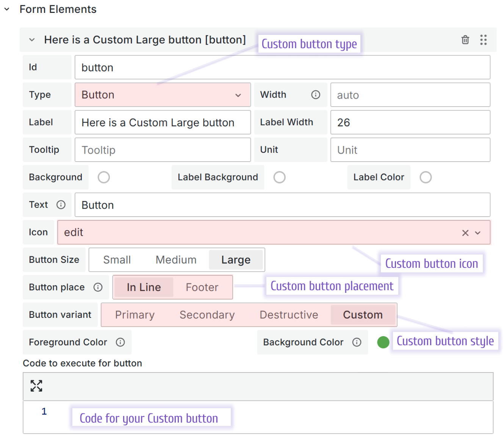Collapse the Form Elements section
The height and width of the screenshot is (437, 504).
8,9
